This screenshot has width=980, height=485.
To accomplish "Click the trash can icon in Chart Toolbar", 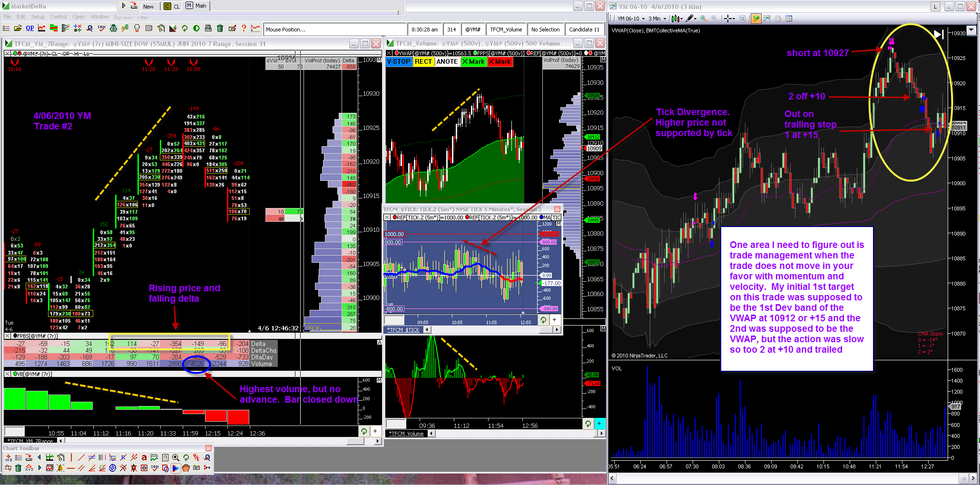I will tap(19, 468).
